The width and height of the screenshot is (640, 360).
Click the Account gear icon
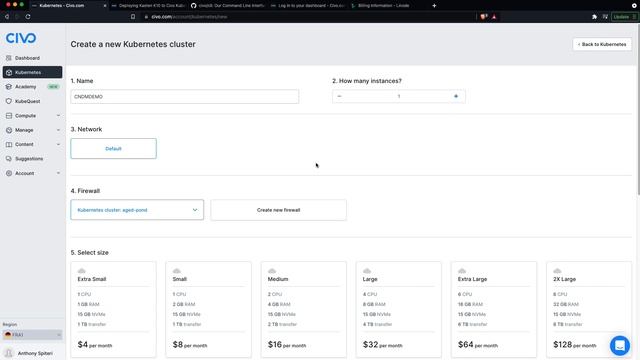9,173
